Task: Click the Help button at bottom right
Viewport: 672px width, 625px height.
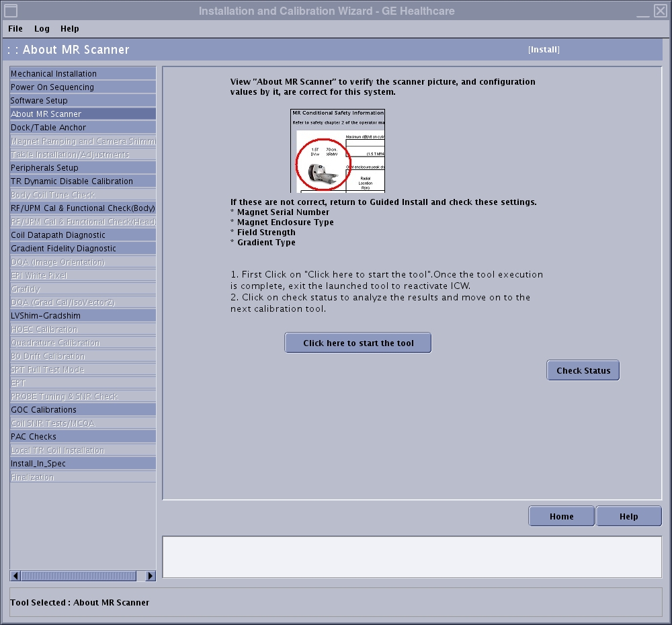Action: tap(628, 516)
